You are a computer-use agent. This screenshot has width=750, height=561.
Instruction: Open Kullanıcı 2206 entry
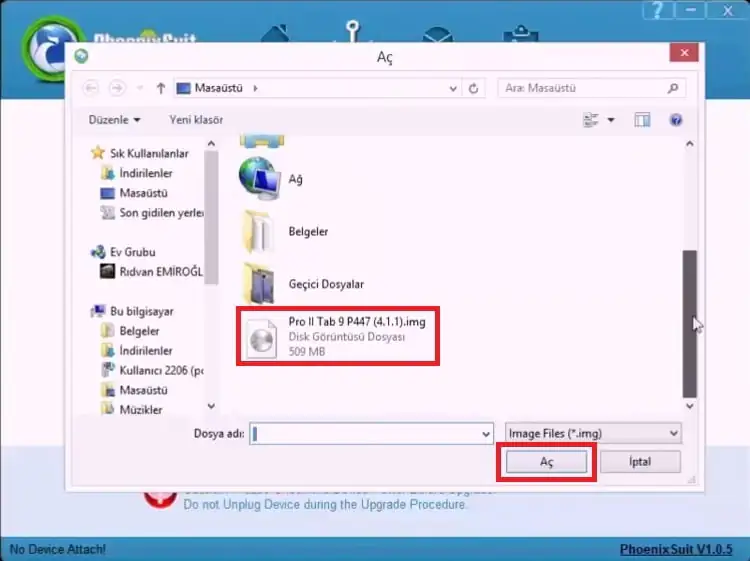(153, 370)
